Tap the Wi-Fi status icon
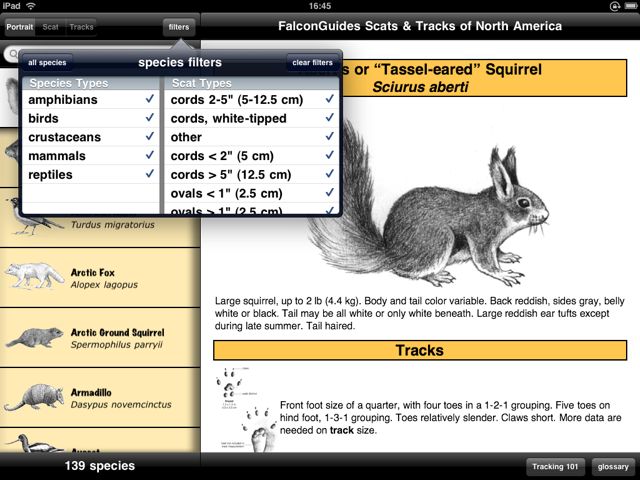Image resolution: width=640 pixels, height=480 pixels. 31,6
